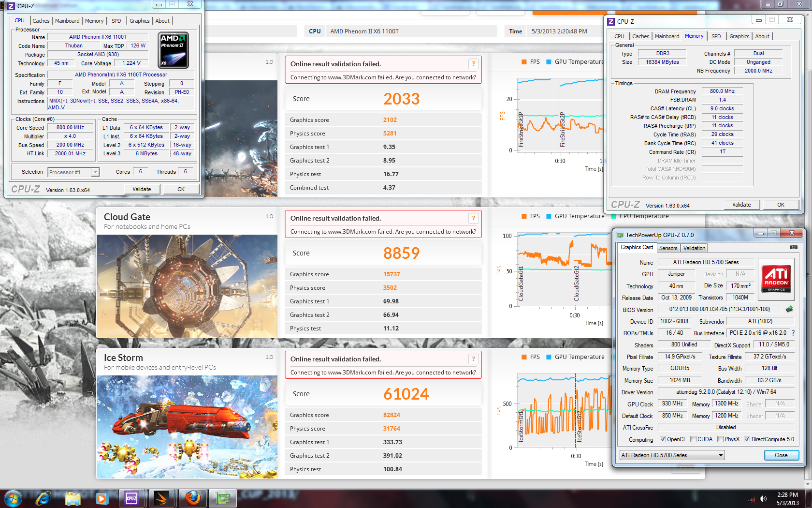This screenshot has height=508, width=812.
Task: Click the Fire Strike FPS graph
Action: [x=560, y=115]
